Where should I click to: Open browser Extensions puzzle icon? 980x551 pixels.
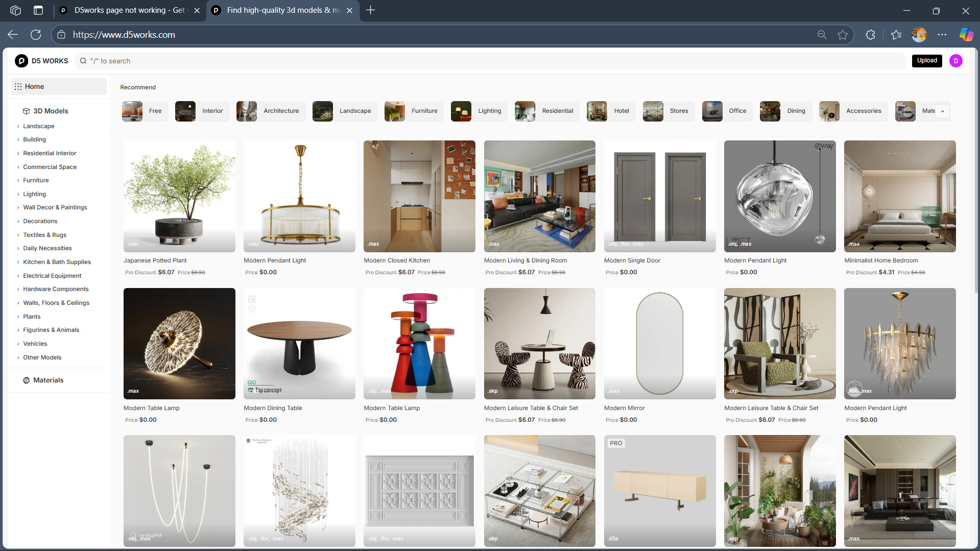click(870, 35)
